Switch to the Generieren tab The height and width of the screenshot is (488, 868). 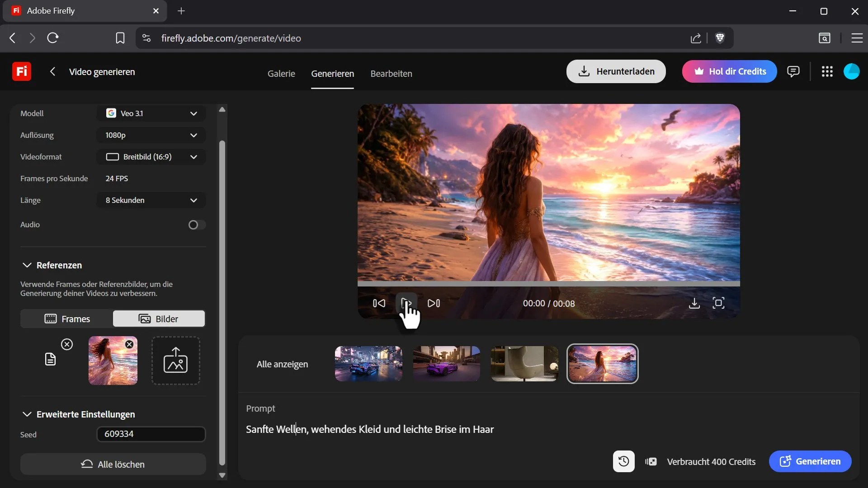333,74
